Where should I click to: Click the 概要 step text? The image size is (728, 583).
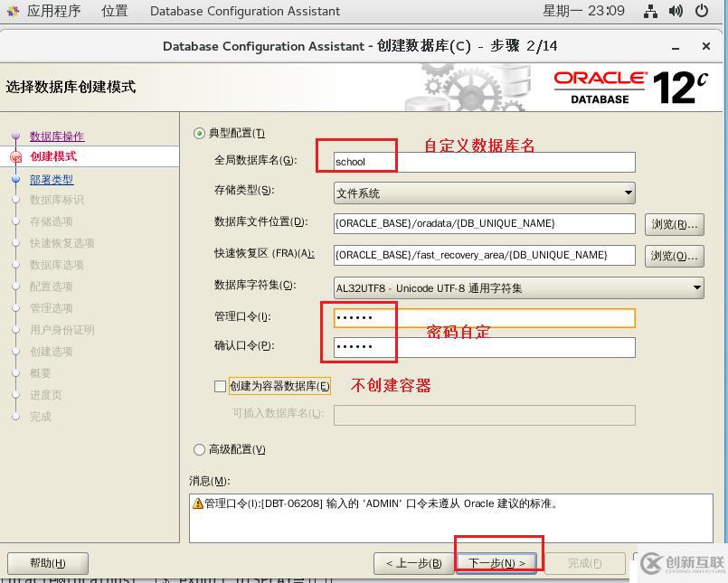point(41,373)
